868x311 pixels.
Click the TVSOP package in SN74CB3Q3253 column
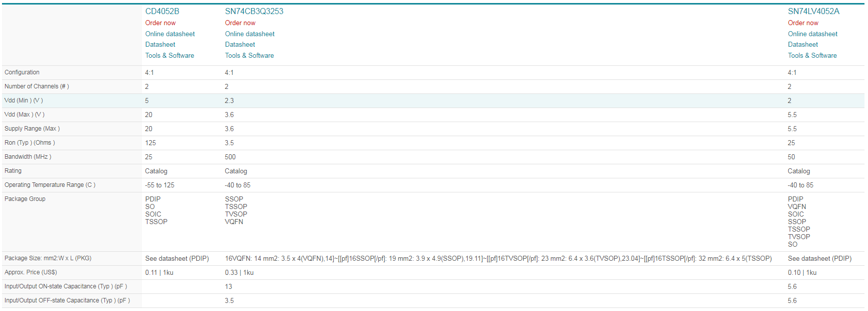[236, 214]
